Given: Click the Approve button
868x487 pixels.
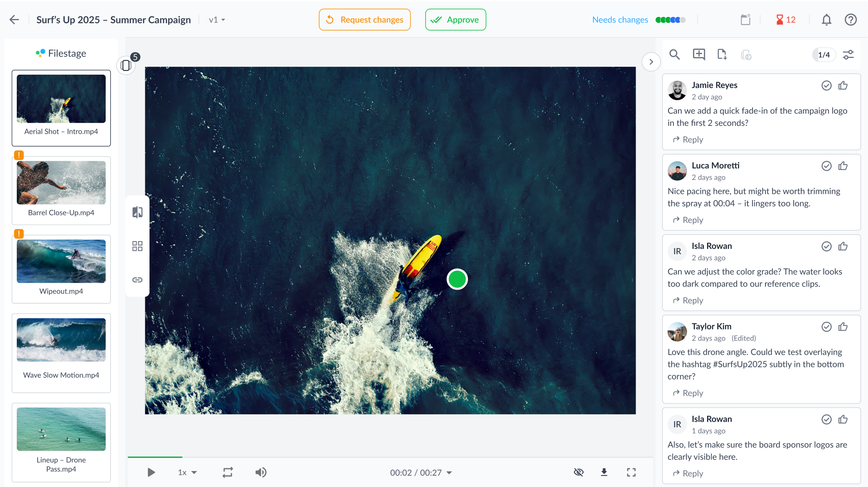Looking at the screenshot, I should [x=455, y=19].
